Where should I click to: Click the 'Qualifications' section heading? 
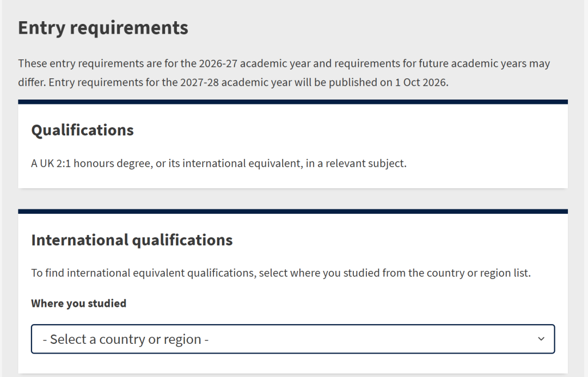[82, 131]
